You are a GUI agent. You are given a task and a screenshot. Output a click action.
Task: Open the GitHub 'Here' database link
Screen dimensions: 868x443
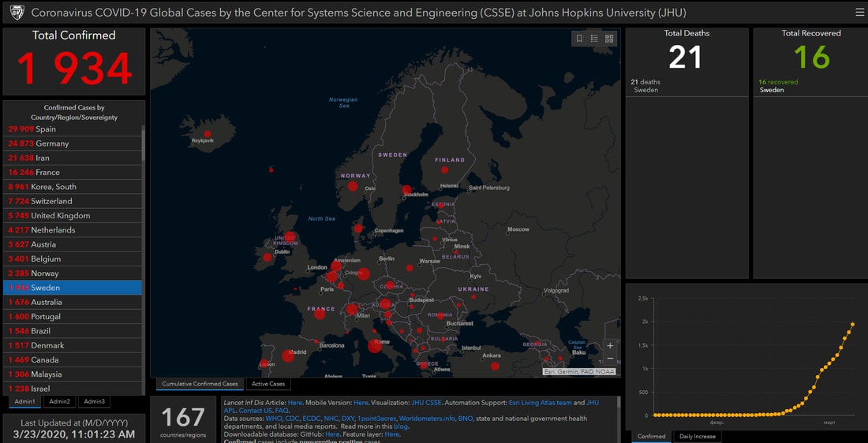pos(332,434)
